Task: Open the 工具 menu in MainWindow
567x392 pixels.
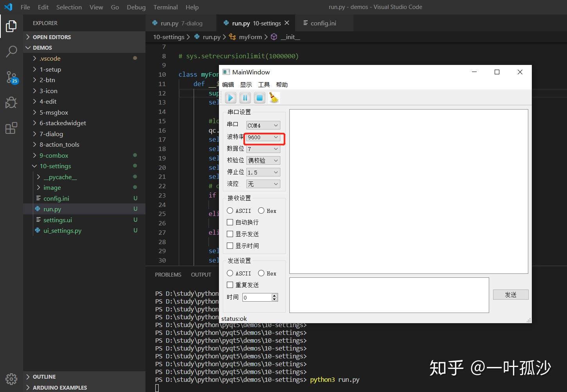Action: [x=264, y=84]
